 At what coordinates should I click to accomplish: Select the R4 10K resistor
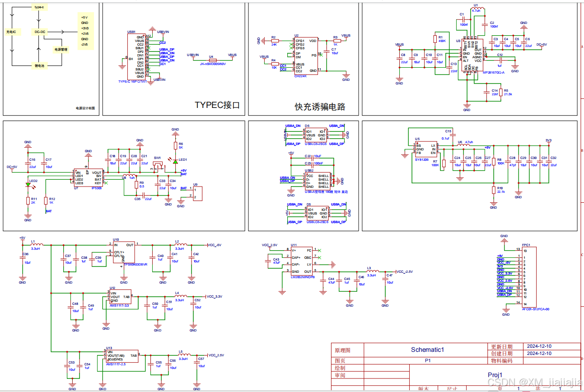click(x=274, y=64)
